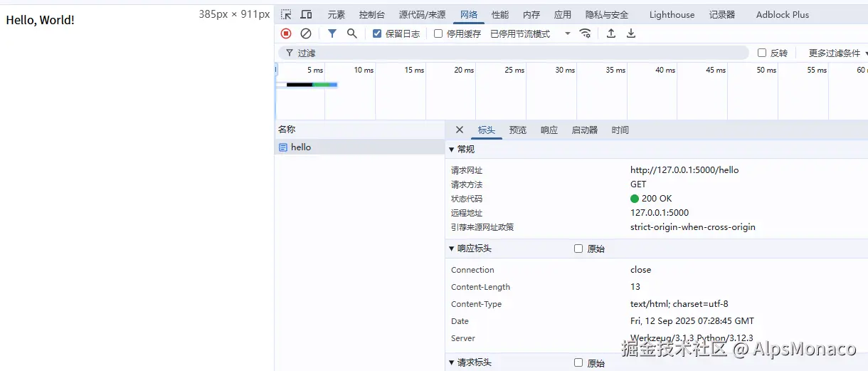The height and width of the screenshot is (371, 868).
Task: Close the request details pane
Action: pyautogui.click(x=460, y=130)
